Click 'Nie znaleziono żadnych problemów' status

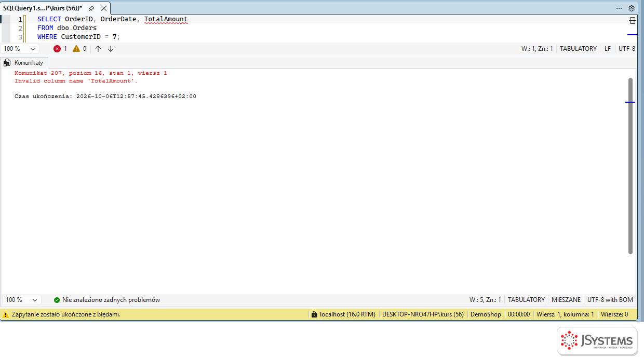click(111, 300)
